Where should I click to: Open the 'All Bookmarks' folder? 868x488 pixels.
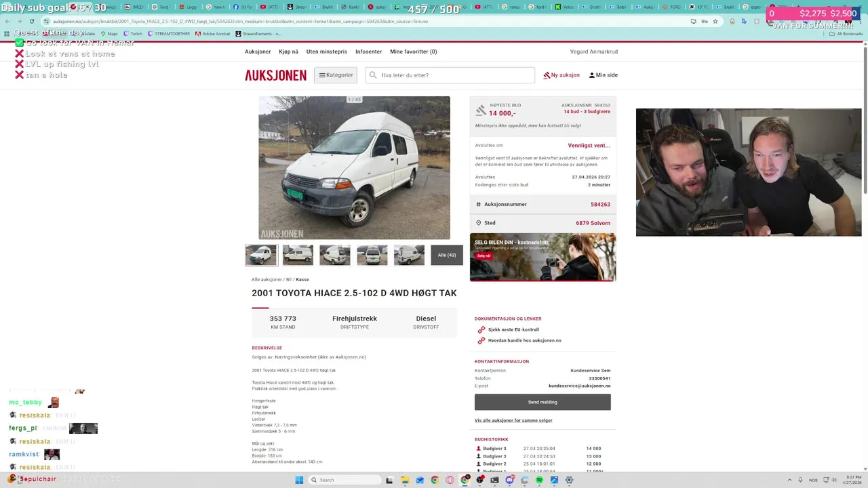coord(846,33)
